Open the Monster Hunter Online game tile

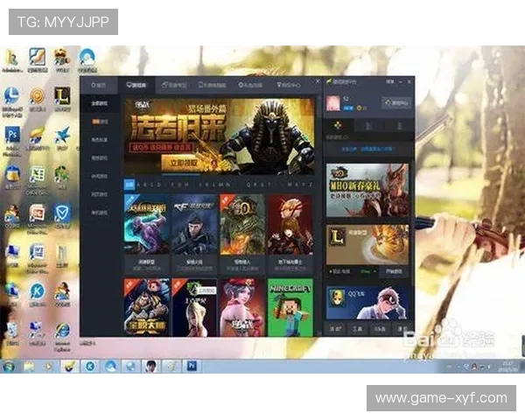(242, 234)
